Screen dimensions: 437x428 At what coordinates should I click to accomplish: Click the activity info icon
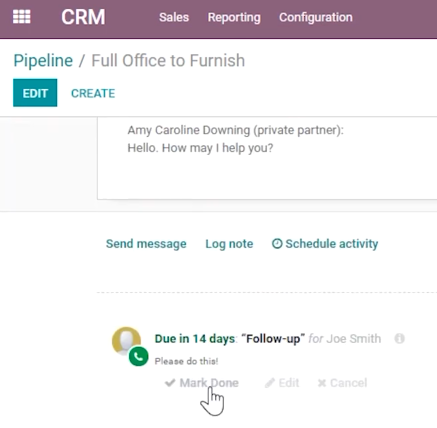coord(399,339)
